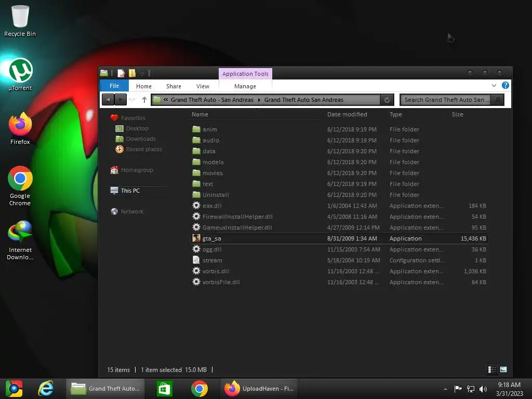Select the GameuxInstallHelper.dll file
Screen dimensions: 532x399
click(339, 228)
